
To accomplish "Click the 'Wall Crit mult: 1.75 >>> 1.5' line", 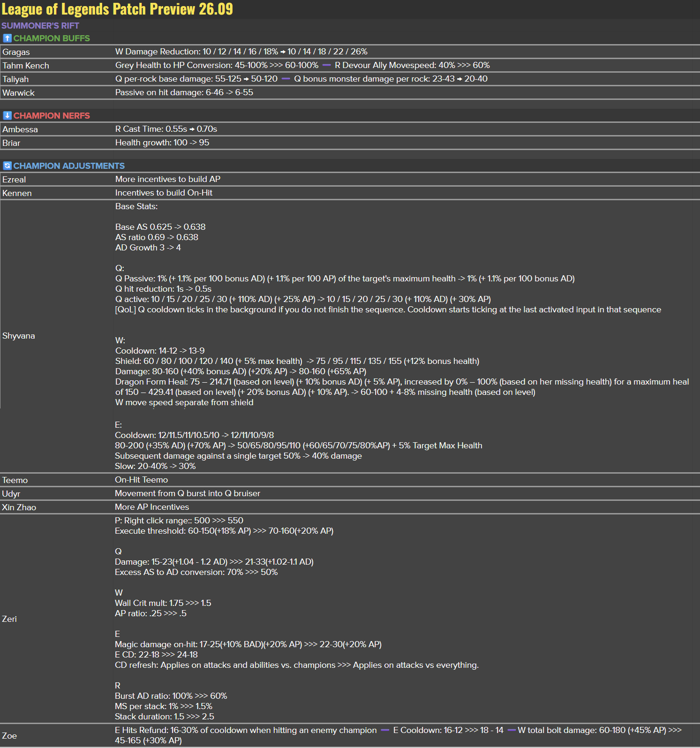I will coord(163,603).
